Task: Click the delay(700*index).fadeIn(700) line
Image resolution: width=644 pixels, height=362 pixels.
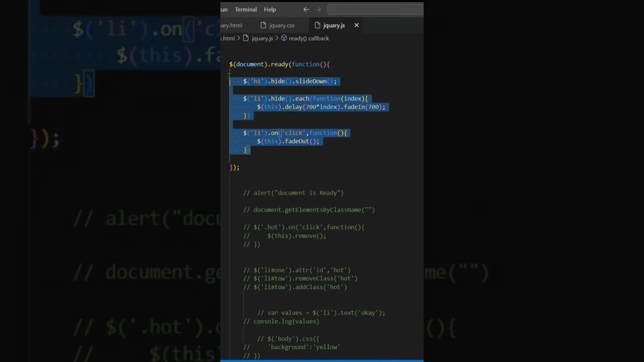Action: click(x=321, y=107)
